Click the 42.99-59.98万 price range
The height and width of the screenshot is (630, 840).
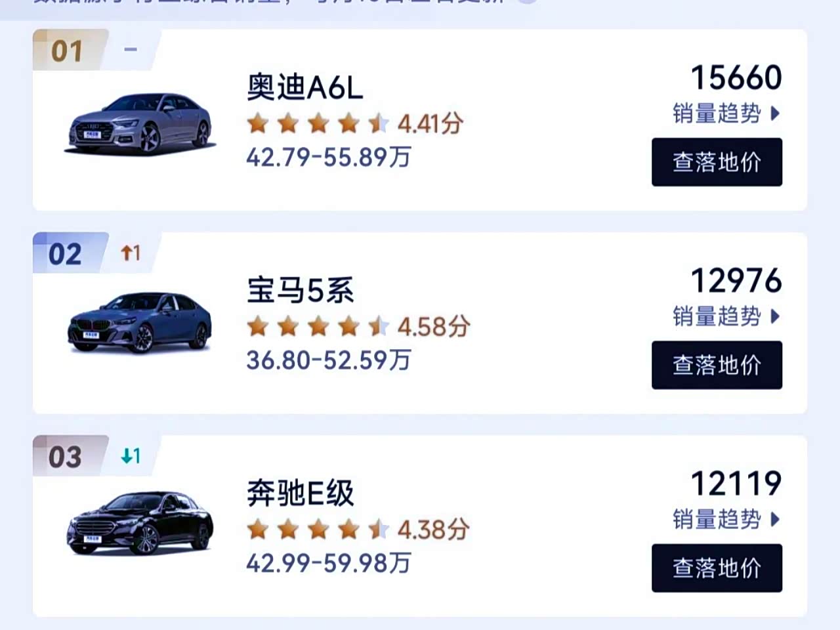(328, 563)
